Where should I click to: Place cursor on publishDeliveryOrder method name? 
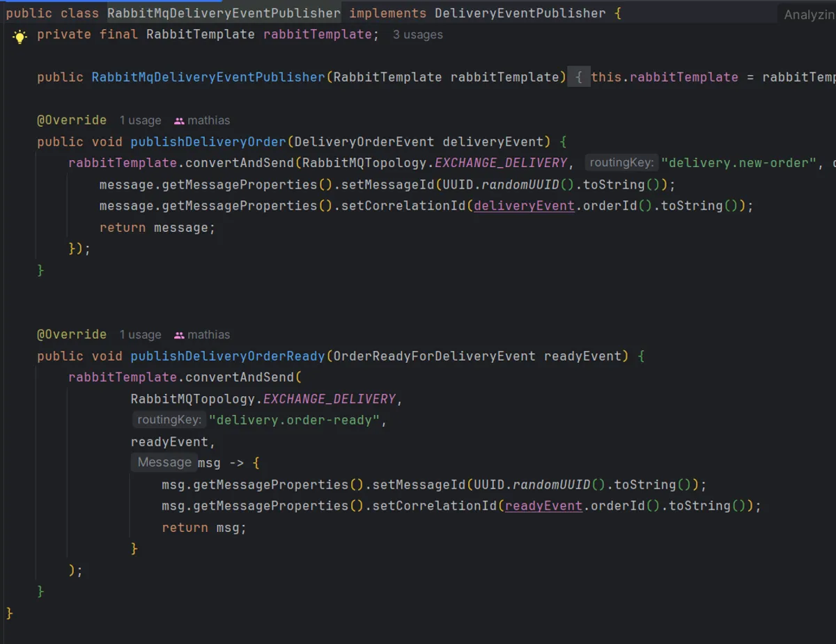[208, 142]
